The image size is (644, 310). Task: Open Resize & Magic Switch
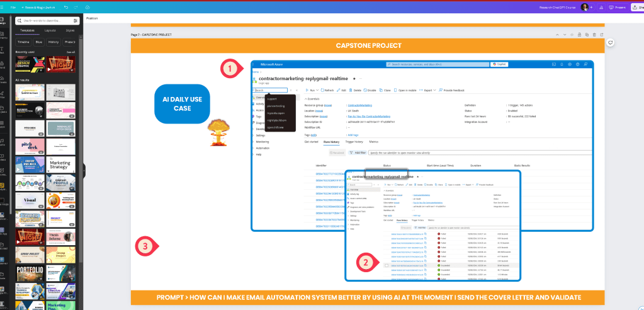(x=40, y=8)
